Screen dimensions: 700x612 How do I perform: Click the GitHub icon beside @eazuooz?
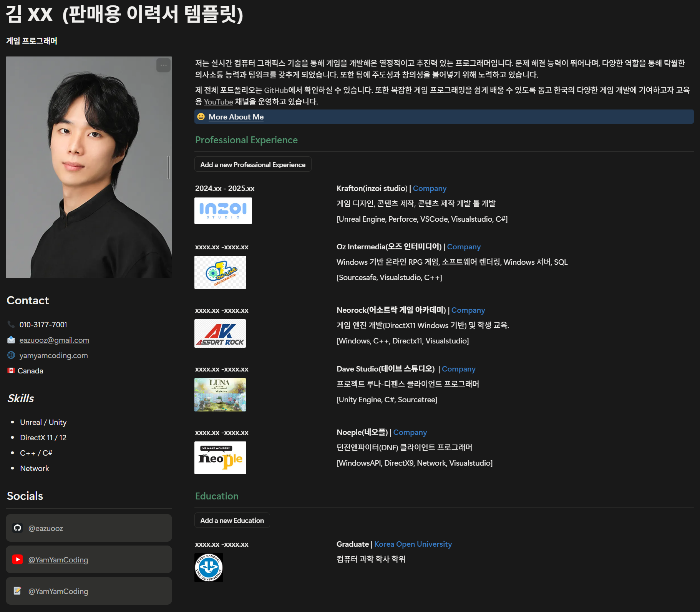click(17, 528)
